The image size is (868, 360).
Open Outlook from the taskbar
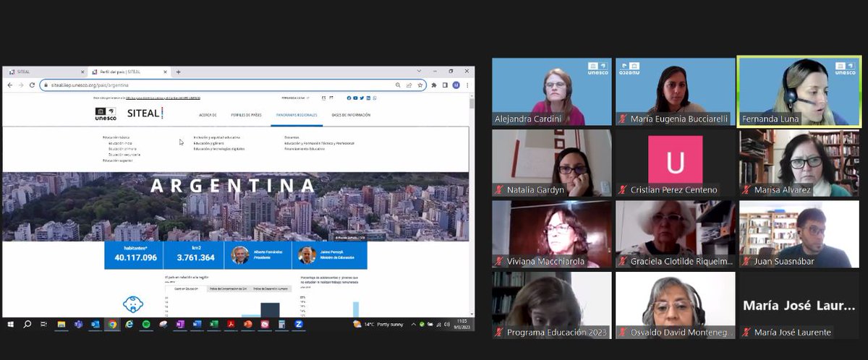(95, 325)
